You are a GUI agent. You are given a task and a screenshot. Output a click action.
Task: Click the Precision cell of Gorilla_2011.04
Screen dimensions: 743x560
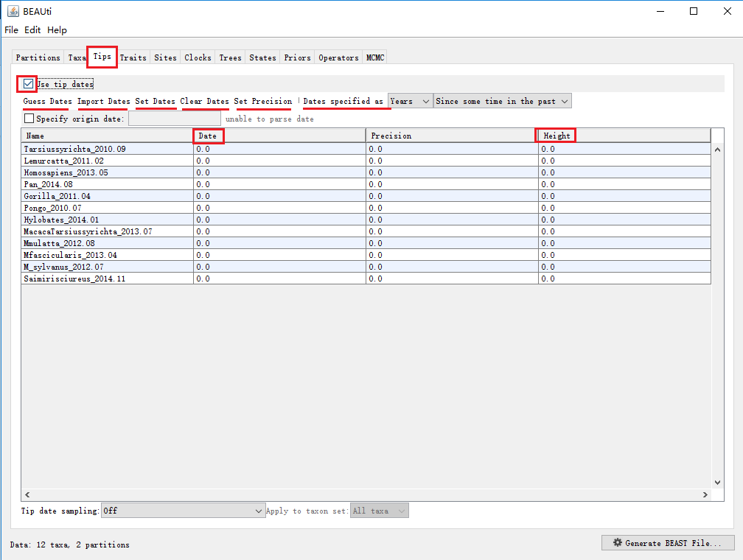tap(452, 196)
